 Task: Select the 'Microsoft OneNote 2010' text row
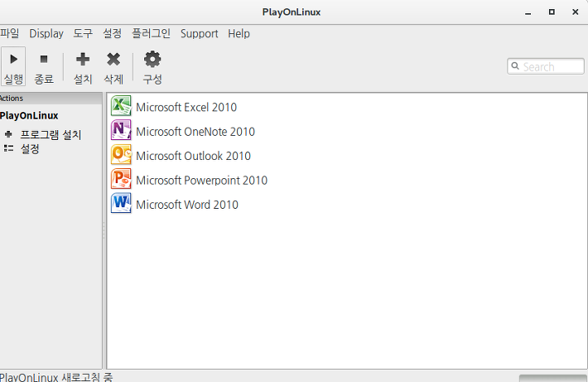(195, 132)
